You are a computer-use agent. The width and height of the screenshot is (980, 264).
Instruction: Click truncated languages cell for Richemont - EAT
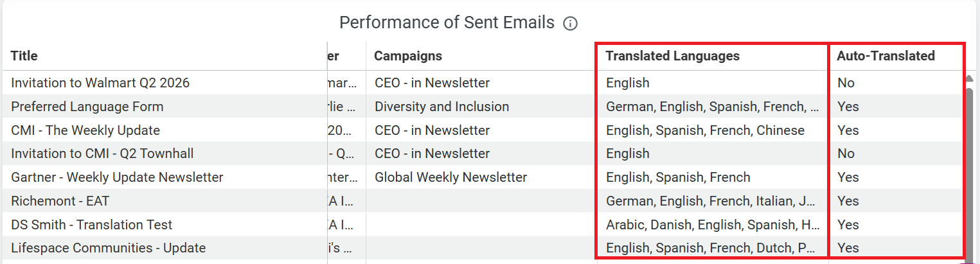pos(712,201)
